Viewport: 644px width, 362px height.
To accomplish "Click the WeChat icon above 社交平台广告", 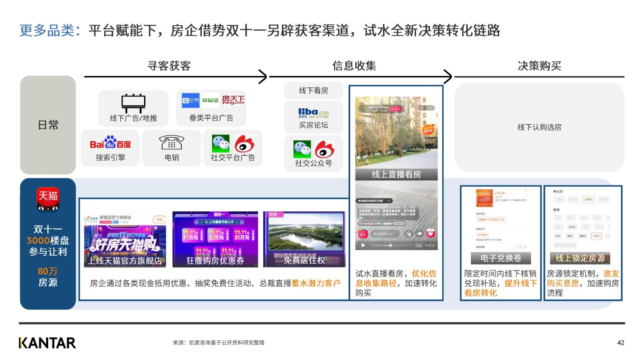I will coord(221,143).
